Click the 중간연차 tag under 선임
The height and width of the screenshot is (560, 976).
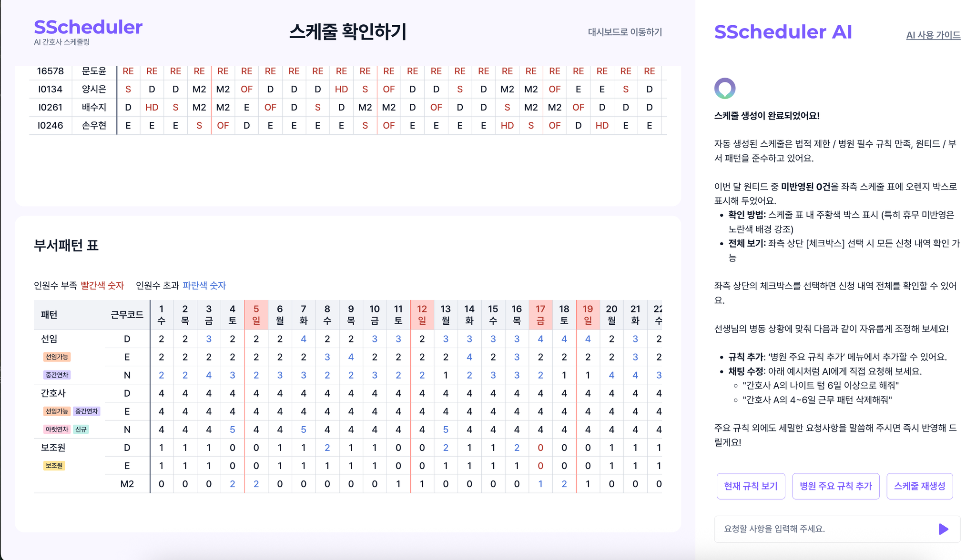click(57, 375)
